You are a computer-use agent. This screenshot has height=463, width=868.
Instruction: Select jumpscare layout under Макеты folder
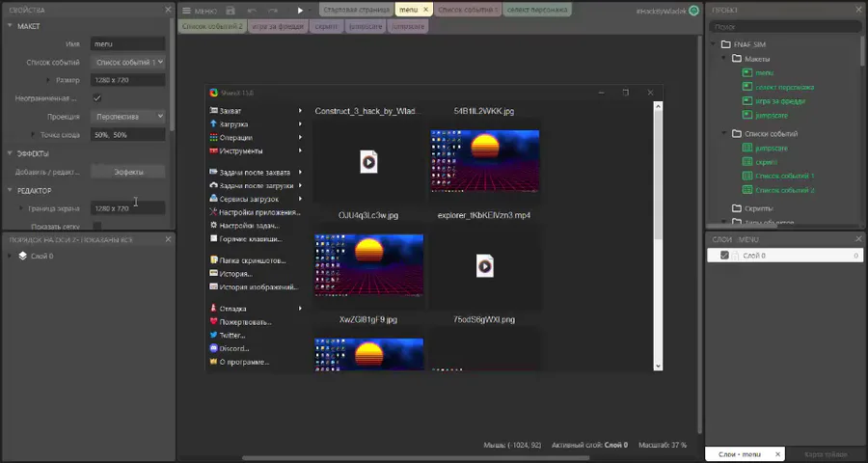772,116
